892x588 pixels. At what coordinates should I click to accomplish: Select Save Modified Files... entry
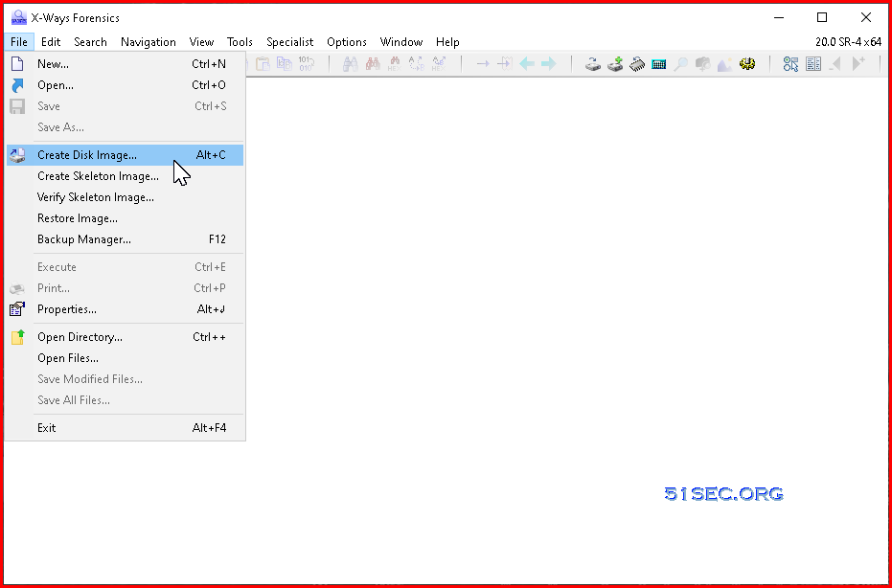126,379
